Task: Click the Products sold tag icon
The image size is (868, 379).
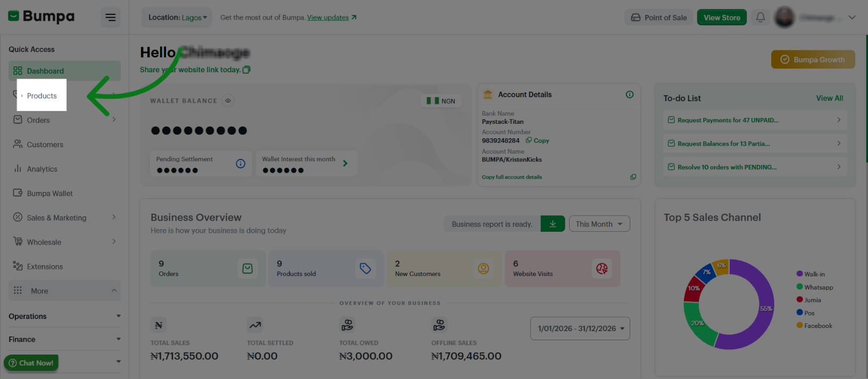Action: (x=365, y=268)
